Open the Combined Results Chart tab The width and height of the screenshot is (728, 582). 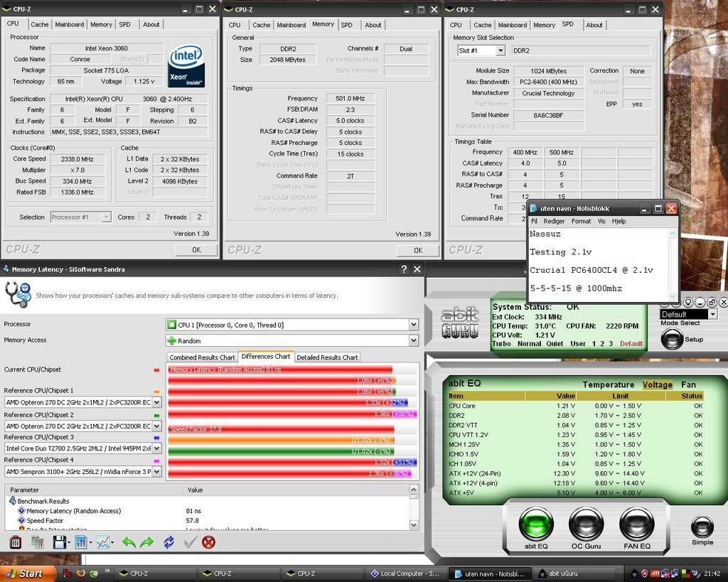point(202,357)
